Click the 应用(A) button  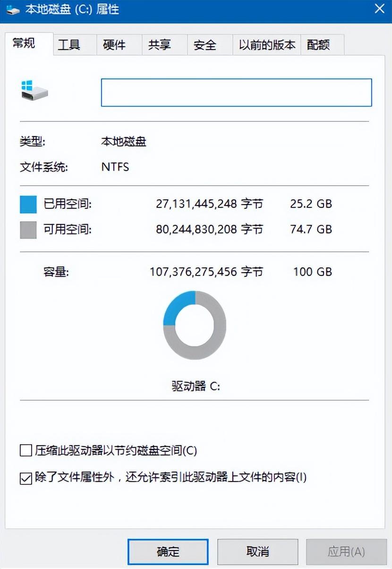346,552
